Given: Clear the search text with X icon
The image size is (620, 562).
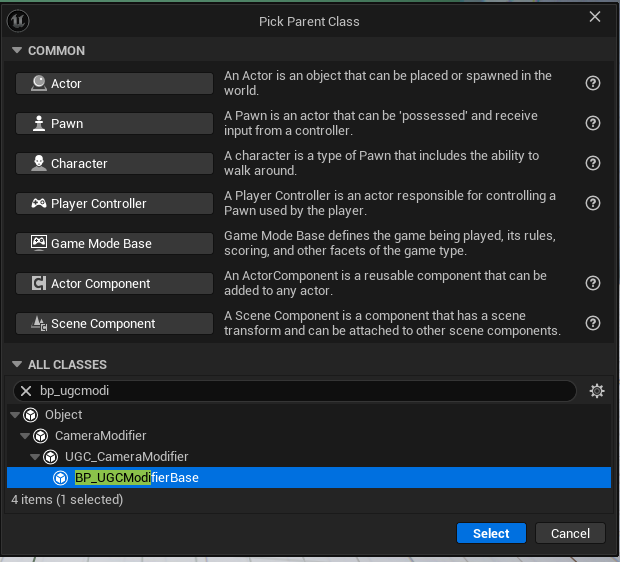Looking at the screenshot, I should coord(27,391).
